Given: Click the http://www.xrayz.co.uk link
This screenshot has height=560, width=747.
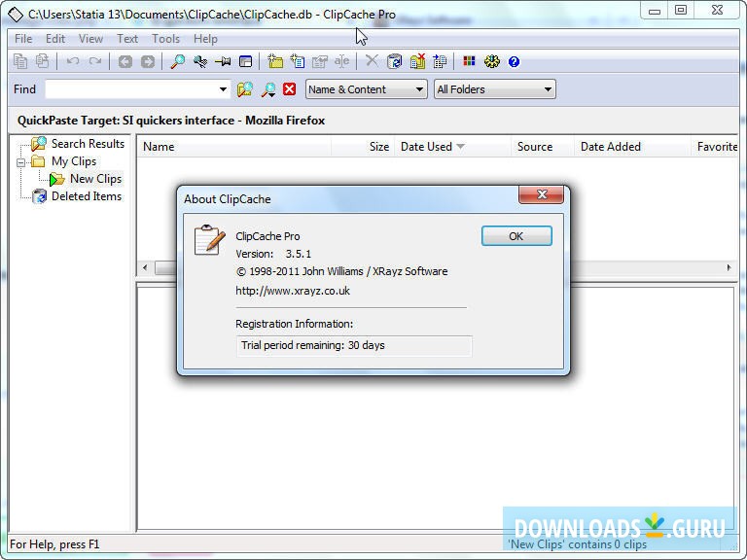Looking at the screenshot, I should tap(293, 291).
